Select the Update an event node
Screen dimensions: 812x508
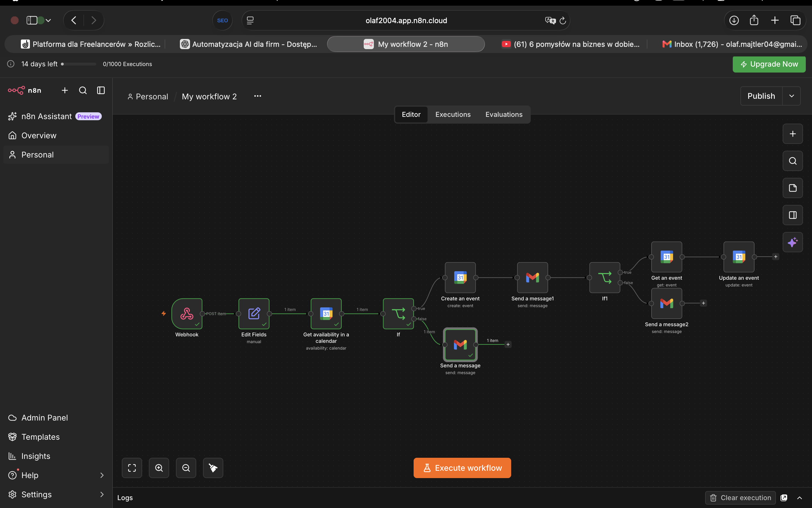pos(739,257)
